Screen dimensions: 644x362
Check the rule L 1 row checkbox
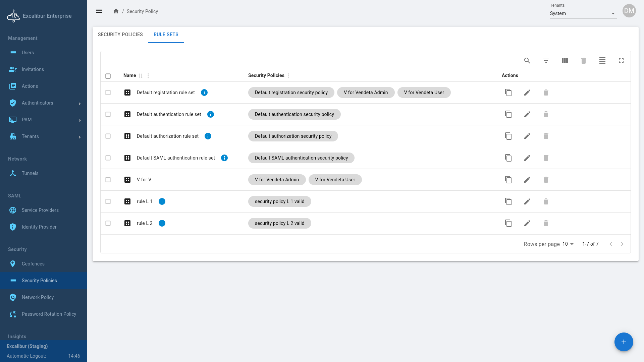pos(108,201)
